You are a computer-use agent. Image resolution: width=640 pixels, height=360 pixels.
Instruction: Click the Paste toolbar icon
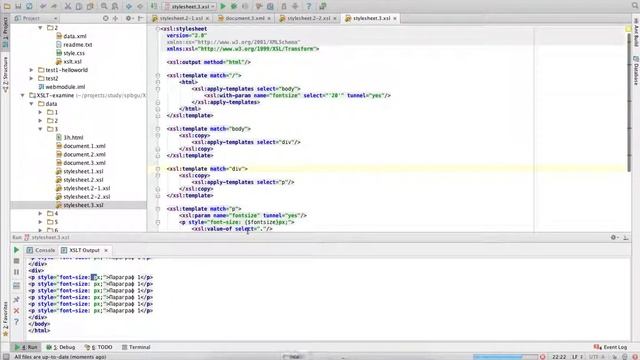point(90,6)
